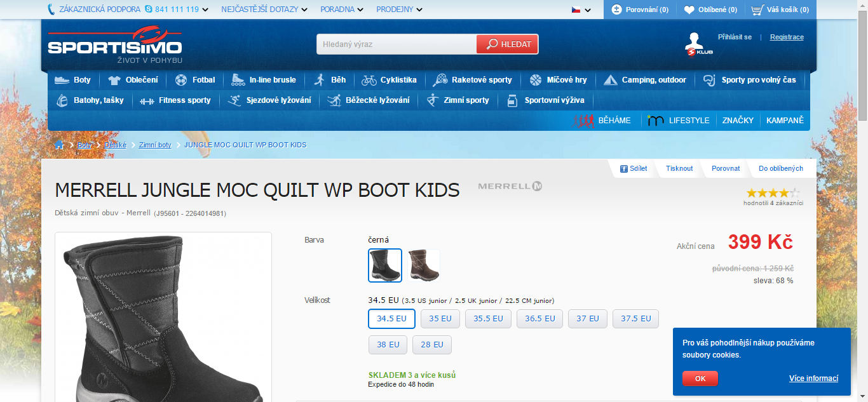
Task: Select the brown boot color swatch
Action: 423,265
